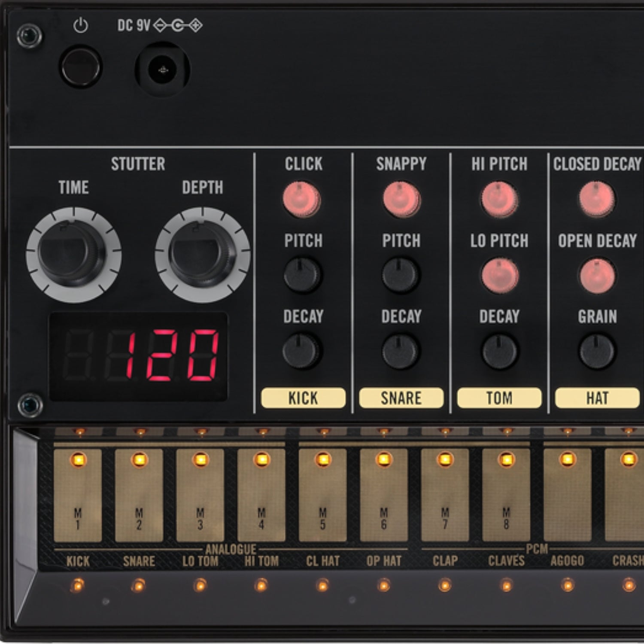
Task: Click the Kick Decay knob
Action: pos(302,352)
